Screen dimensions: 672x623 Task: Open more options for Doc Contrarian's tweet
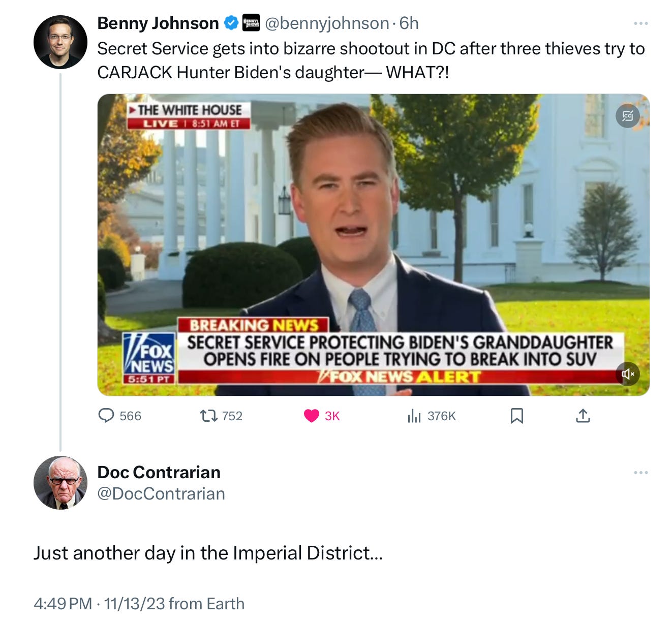pos(640,473)
